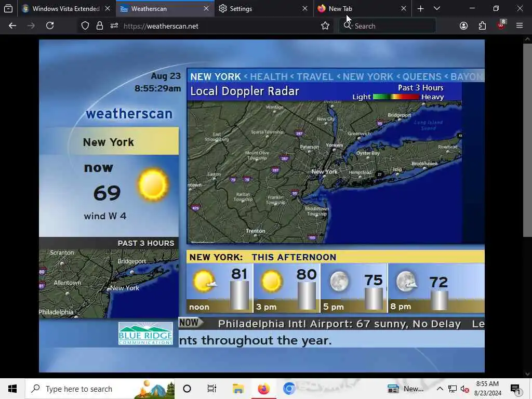This screenshot has height=399, width=532.
Task: Click the muted volume tray icon
Action: (464, 389)
